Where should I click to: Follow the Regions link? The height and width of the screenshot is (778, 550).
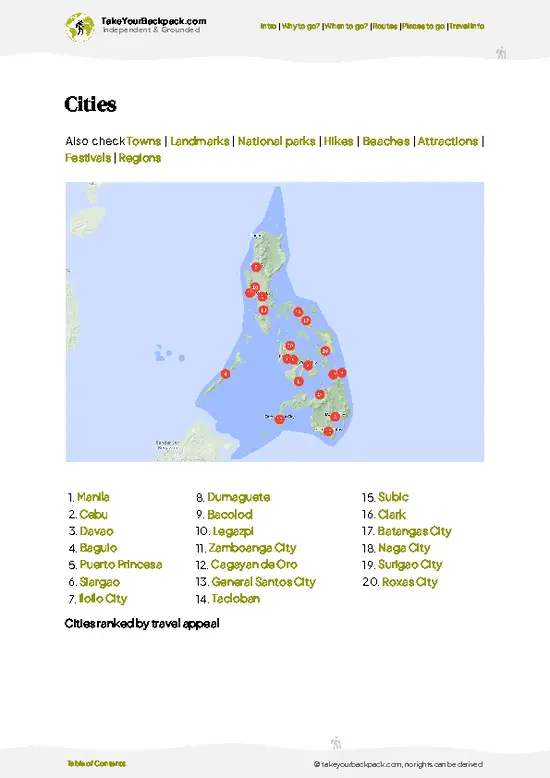[140, 158]
